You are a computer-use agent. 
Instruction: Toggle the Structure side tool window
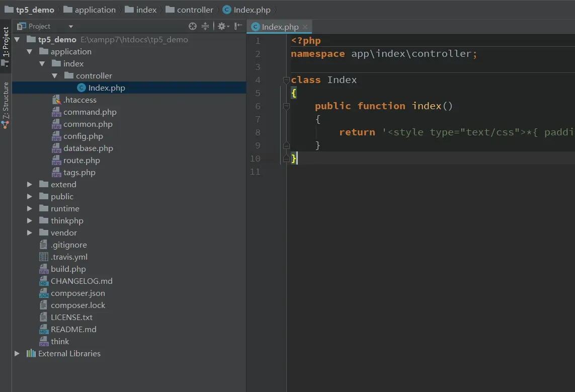tap(6, 103)
